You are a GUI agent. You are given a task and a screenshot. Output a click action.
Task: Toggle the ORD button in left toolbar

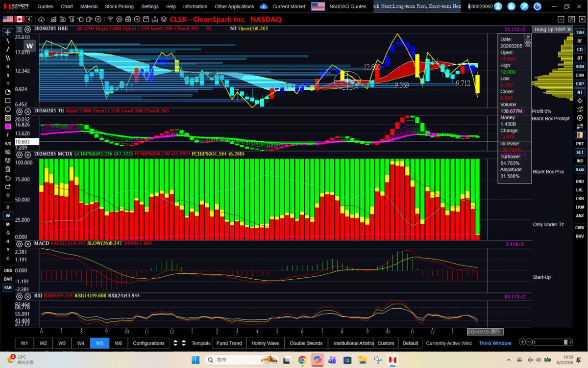[8, 270]
